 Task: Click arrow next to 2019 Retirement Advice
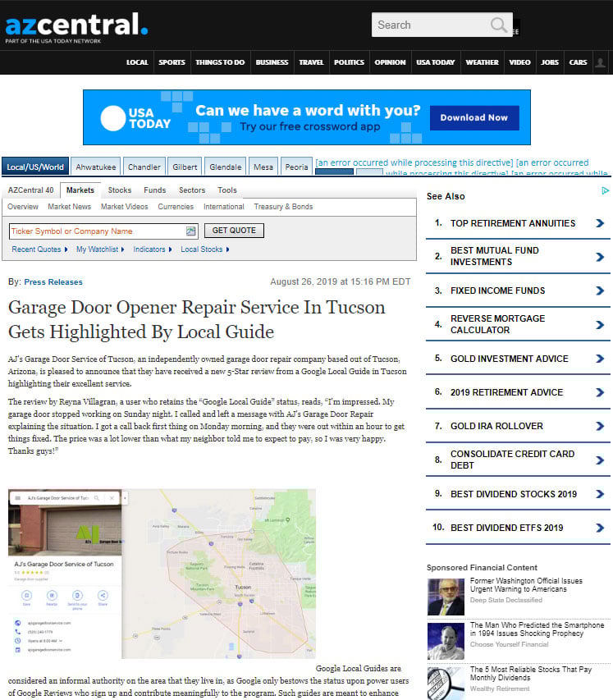click(x=600, y=392)
